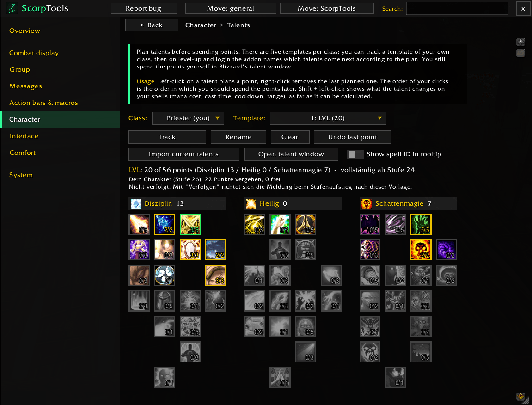
Task: Click the orange skull 2/2 Schattenmagie talent
Action: click(421, 250)
